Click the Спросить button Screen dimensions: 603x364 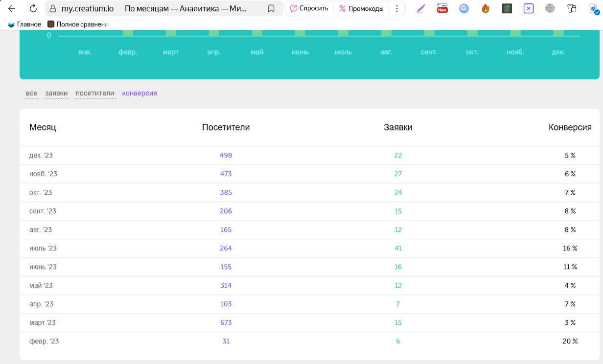click(x=309, y=8)
